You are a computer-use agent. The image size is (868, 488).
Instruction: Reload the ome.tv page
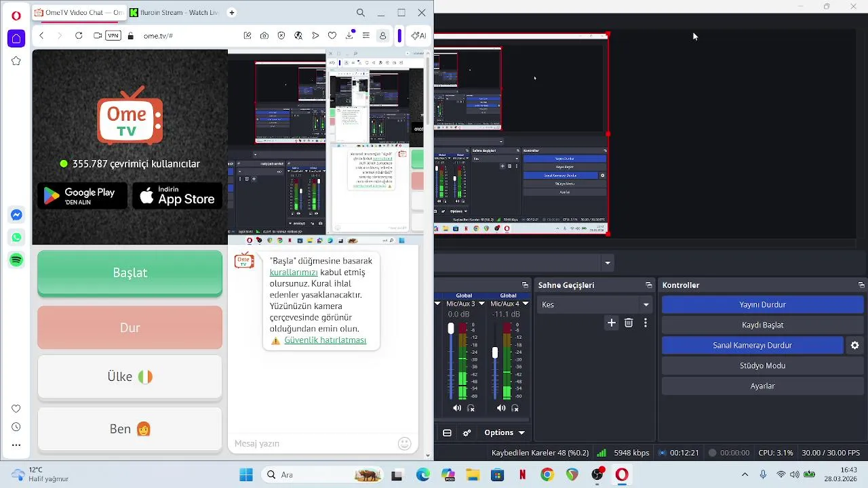pos(79,36)
